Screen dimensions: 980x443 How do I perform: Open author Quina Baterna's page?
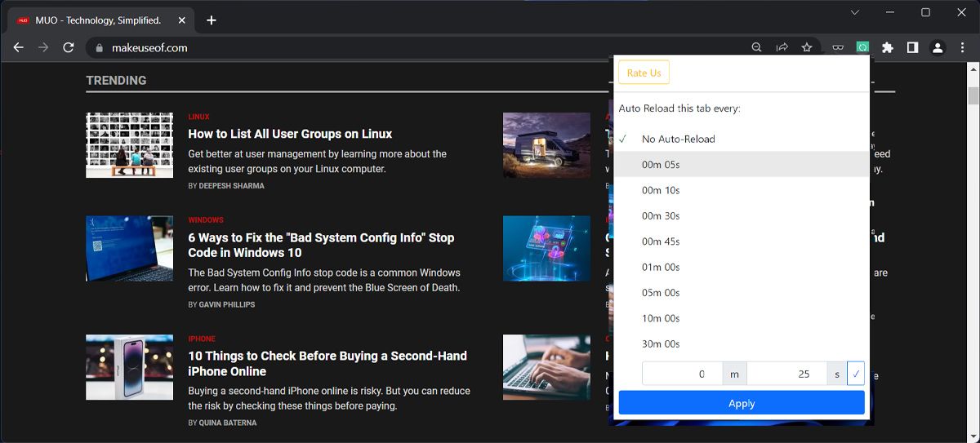[228, 423]
